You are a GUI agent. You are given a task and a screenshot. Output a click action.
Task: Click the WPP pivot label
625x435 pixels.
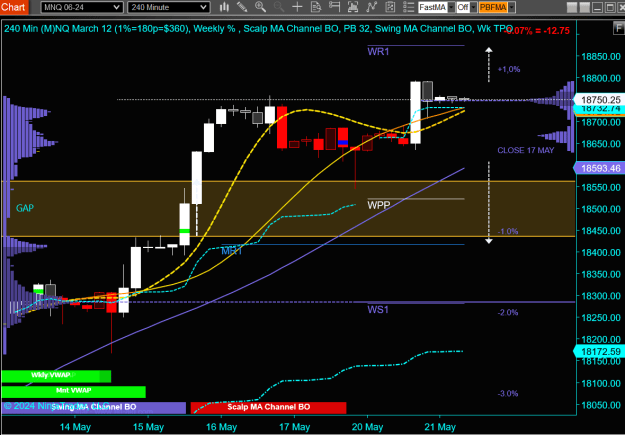pos(378,205)
